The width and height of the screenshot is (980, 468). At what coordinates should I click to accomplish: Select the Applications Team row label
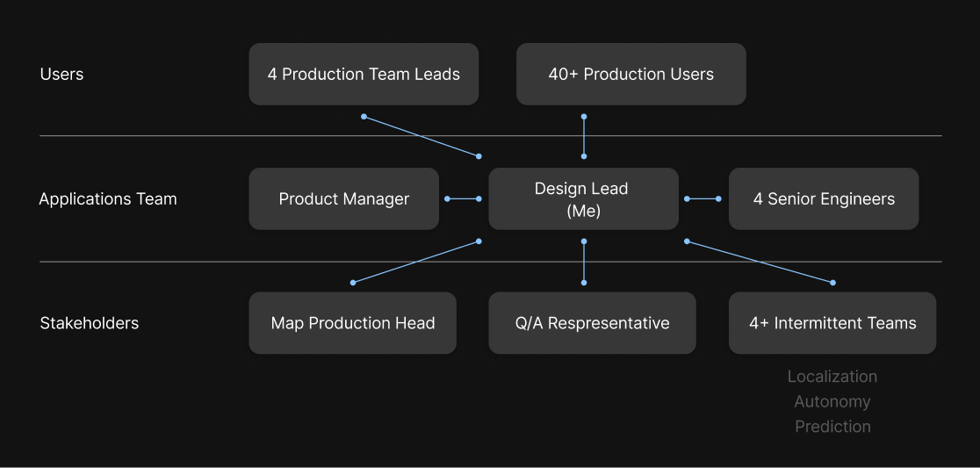pos(107,199)
